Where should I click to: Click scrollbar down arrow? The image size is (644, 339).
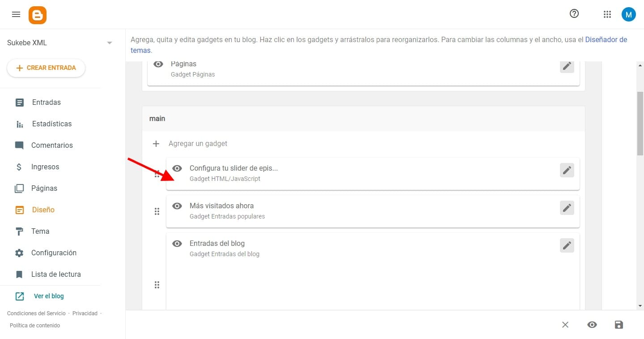640,306
